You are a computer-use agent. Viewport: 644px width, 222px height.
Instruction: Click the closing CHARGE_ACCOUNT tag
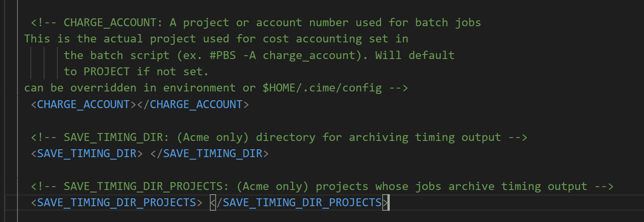pos(193,104)
